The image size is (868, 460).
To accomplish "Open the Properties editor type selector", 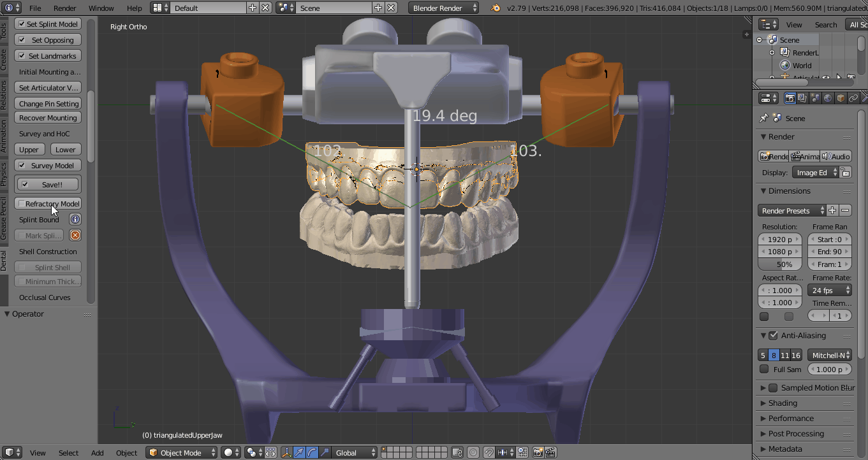I will pos(770,98).
